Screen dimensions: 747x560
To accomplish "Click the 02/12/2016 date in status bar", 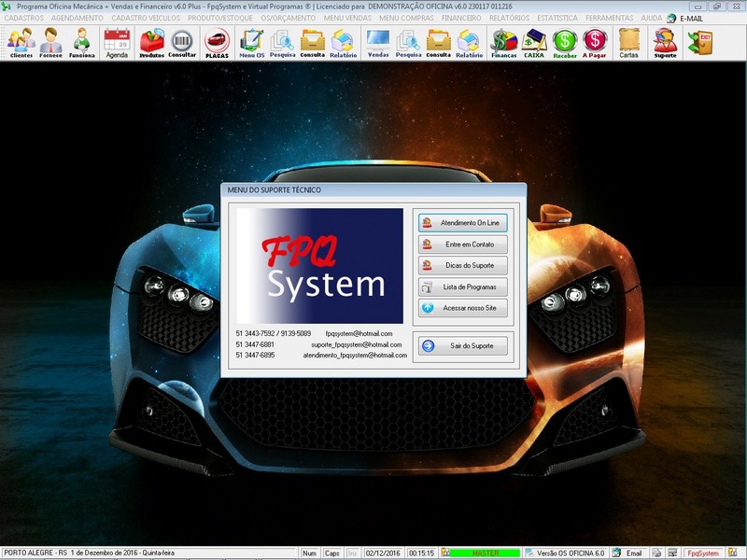I will (383, 553).
